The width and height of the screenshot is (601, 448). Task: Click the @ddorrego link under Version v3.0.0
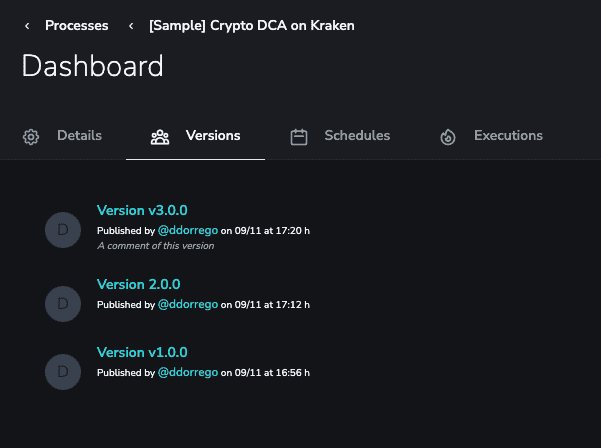click(x=188, y=230)
